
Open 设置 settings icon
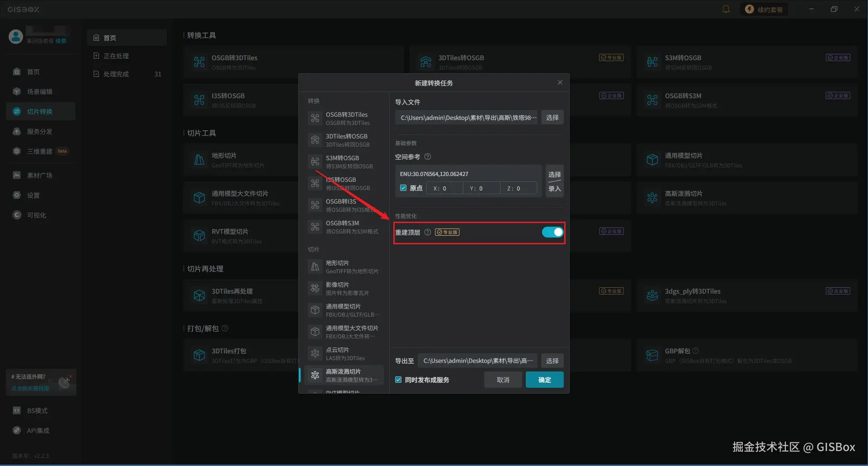pos(17,195)
